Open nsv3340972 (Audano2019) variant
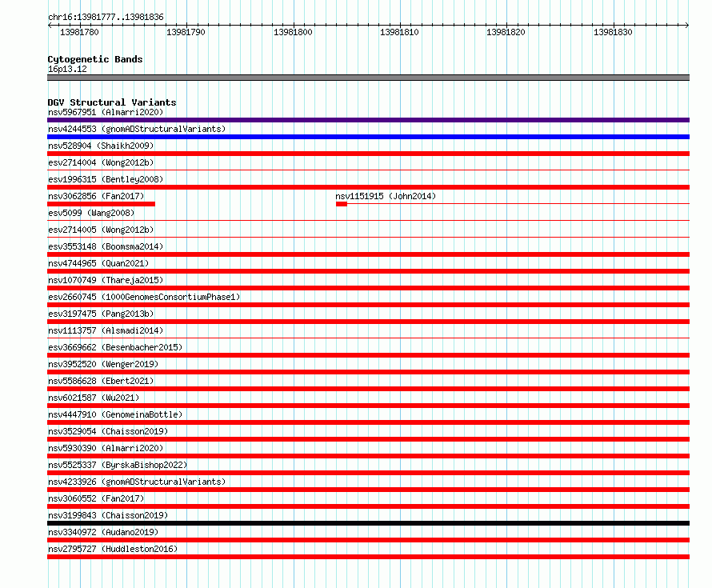The height and width of the screenshot is (588, 712). [x=103, y=532]
